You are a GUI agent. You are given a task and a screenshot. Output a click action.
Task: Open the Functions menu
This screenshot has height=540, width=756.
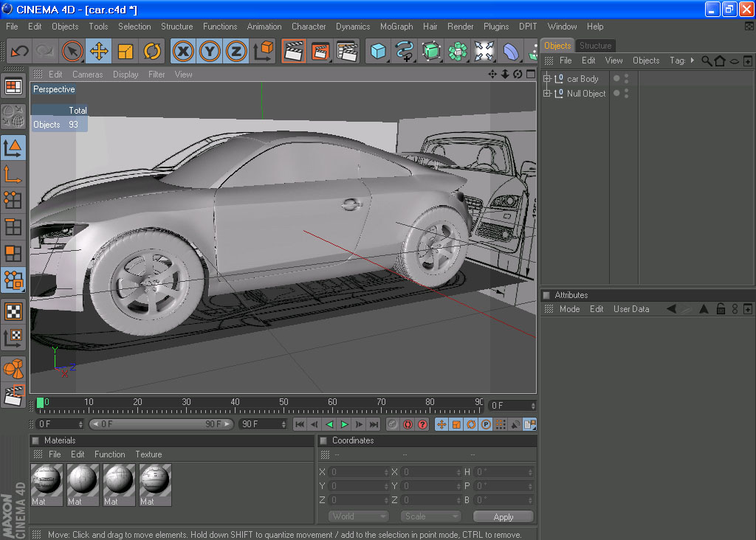(220, 27)
